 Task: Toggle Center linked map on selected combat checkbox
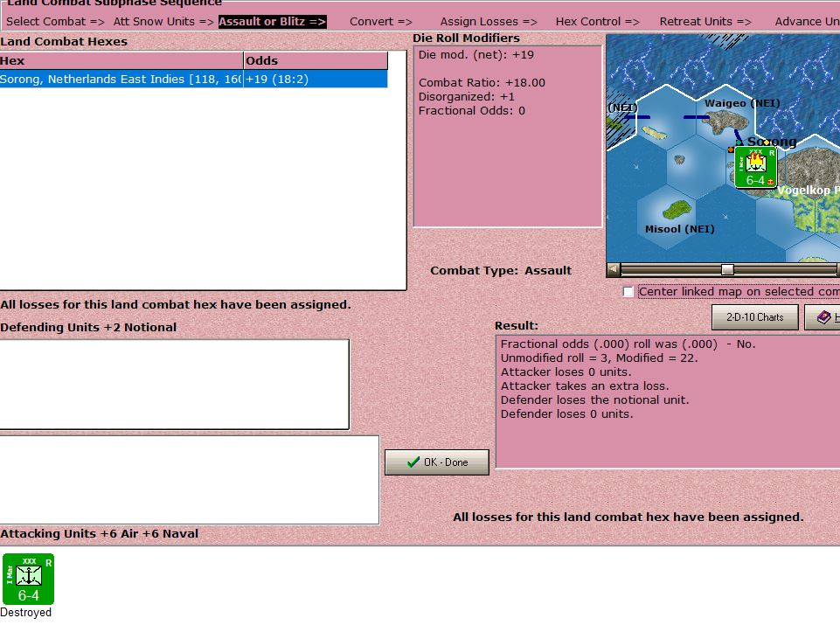tap(628, 291)
